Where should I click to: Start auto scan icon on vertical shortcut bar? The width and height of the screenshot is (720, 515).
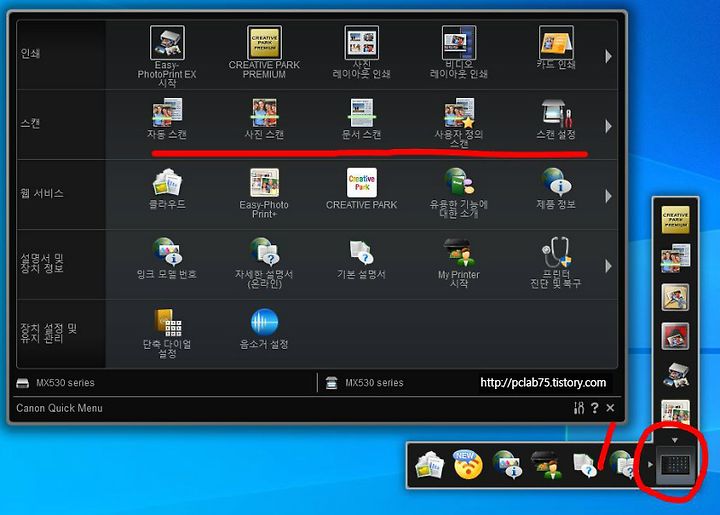click(675, 258)
